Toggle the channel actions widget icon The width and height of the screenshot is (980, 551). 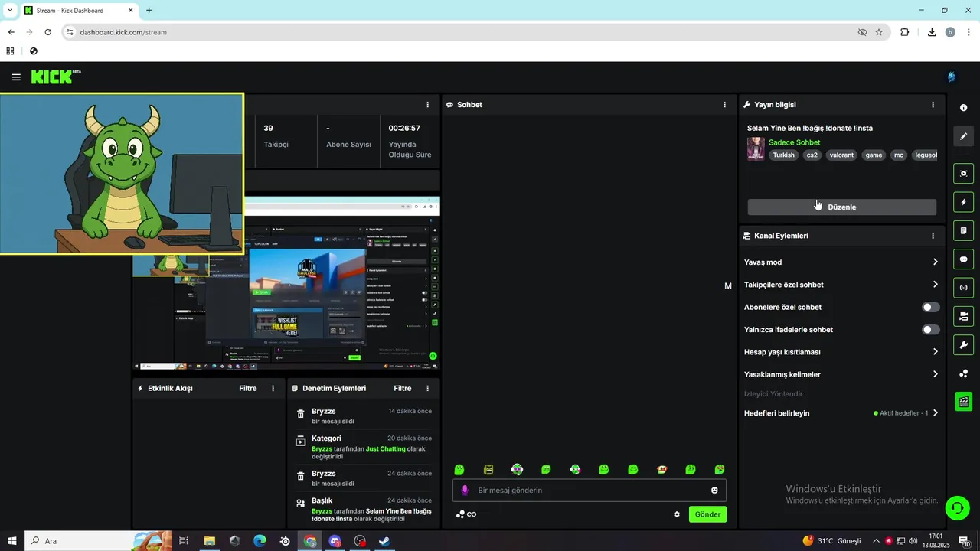coord(964,316)
